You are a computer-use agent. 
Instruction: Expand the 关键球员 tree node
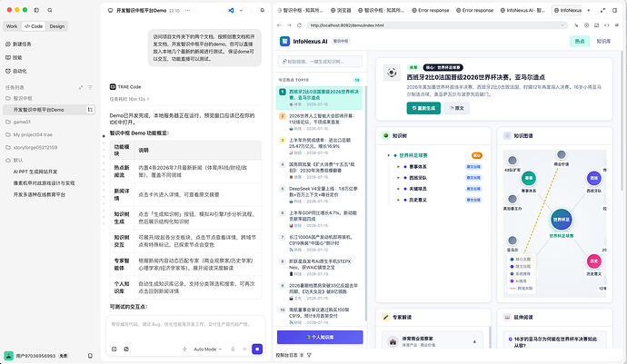click(398, 189)
